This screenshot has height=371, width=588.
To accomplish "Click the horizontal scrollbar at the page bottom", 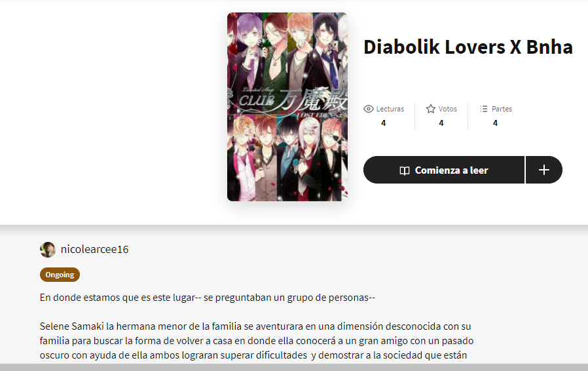I will [294, 367].
